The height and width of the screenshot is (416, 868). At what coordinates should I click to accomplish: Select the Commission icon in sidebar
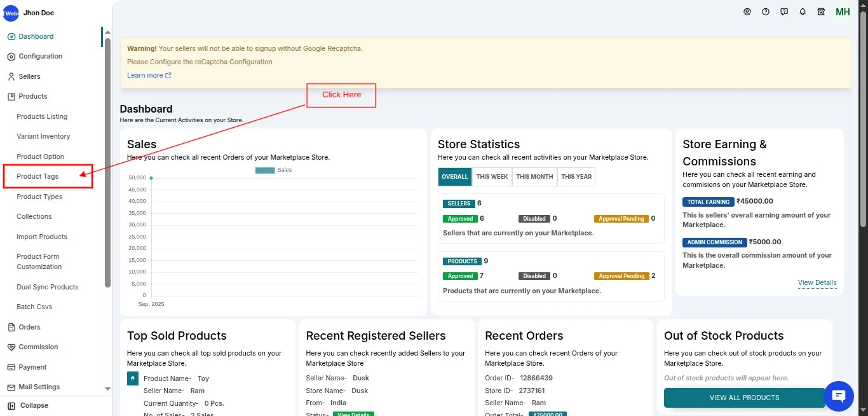click(11, 347)
